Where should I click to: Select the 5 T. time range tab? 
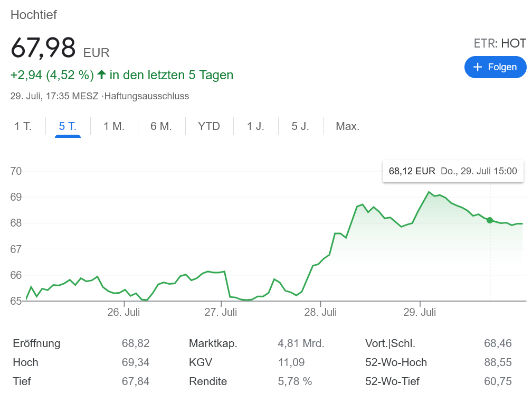coord(68,126)
